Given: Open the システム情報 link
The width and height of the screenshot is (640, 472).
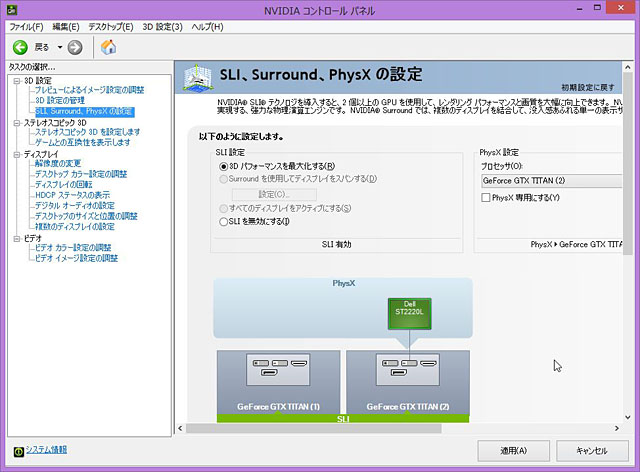Looking at the screenshot, I should coord(47,450).
